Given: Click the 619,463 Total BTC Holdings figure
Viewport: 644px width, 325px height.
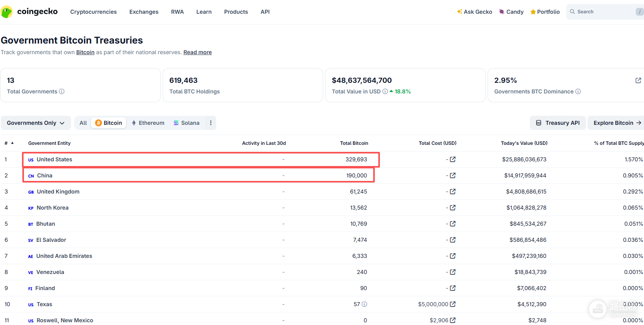Looking at the screenshot, I should 183,80.
